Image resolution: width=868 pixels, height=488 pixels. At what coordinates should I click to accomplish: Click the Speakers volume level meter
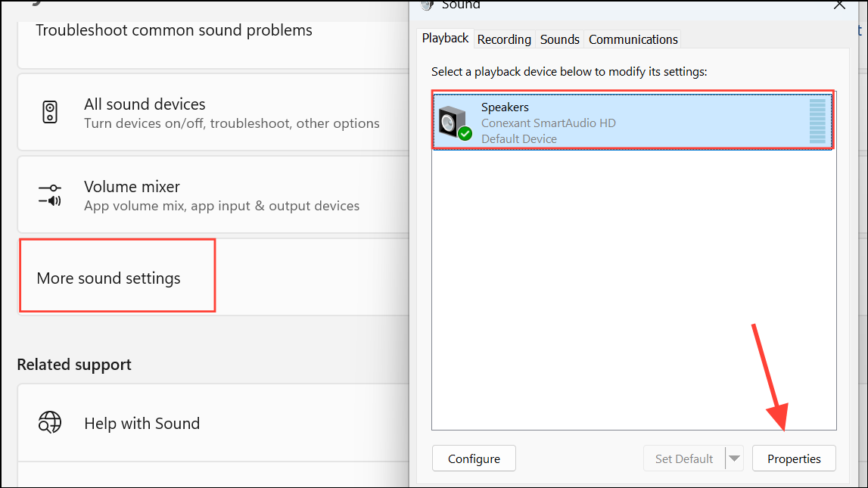point(817,121)
